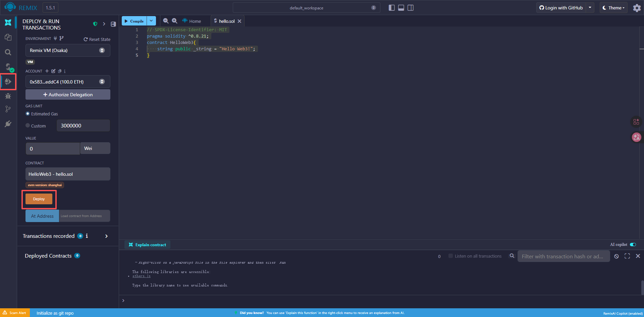Select the Custom gas limit radio button
644x317 pixels.
tap(28, 125)
